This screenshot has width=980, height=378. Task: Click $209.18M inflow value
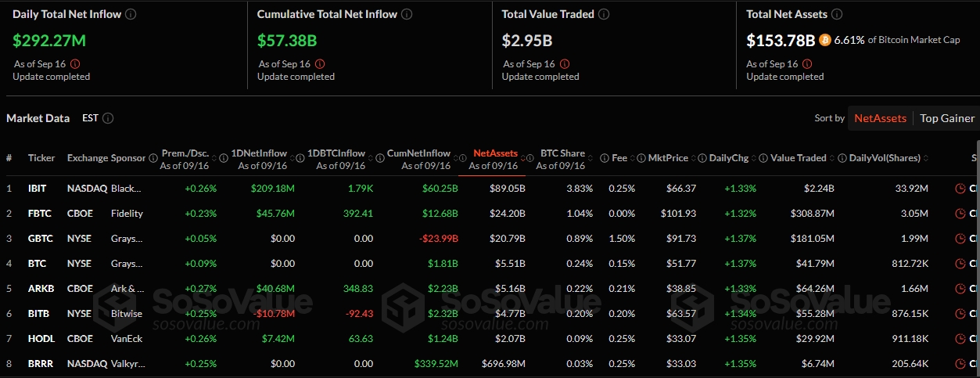(x=272, y=189)
